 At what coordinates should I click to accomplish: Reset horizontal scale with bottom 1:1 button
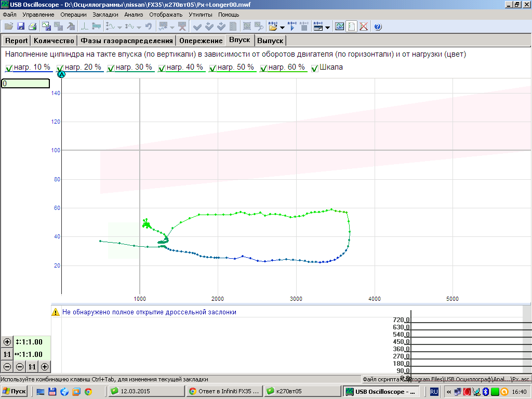coord(32,366)
